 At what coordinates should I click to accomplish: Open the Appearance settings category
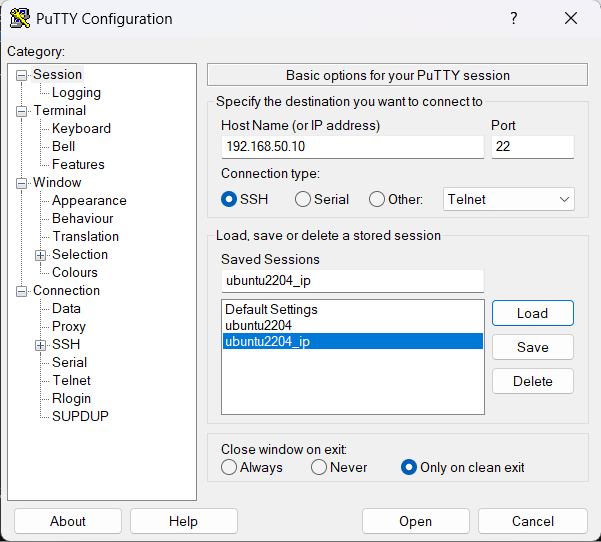tap(89, 200)
